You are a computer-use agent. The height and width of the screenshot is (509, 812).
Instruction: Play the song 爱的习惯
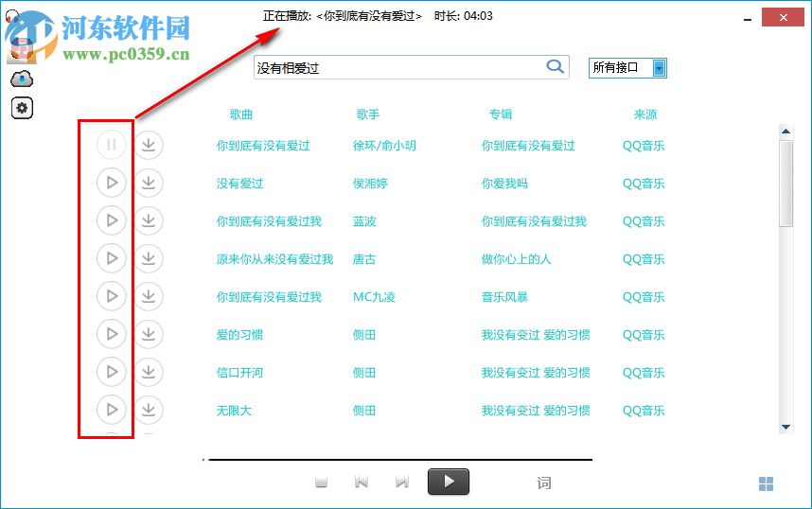coord(112,333)
